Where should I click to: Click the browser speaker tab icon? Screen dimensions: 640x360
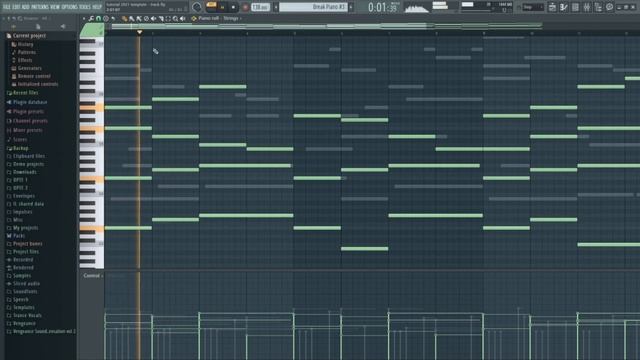tap(63, 27)
